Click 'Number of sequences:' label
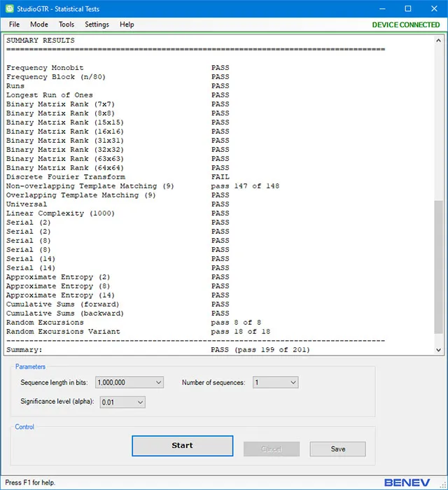This screenshot has width=448, height=490. [213, 382]
